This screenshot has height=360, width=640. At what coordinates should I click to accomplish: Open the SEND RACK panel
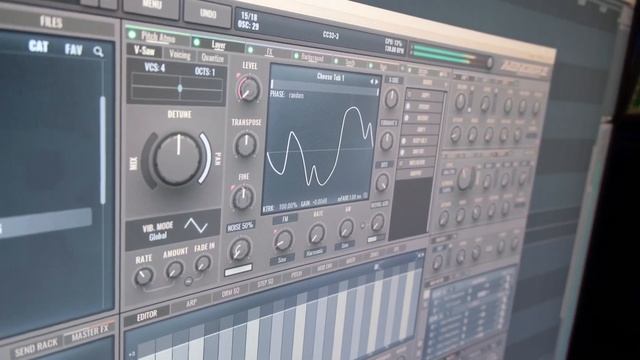pos(36,347)
